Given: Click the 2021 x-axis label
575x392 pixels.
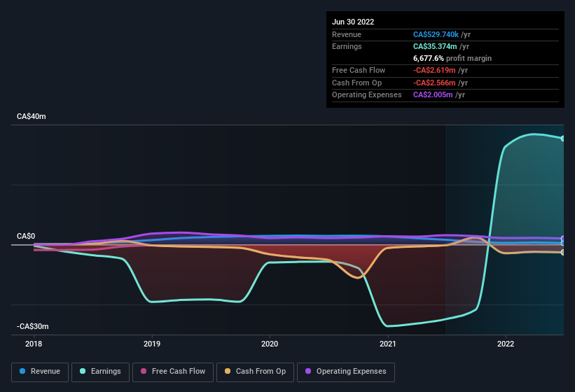Looking at the screenshot, I should (387, 344).
